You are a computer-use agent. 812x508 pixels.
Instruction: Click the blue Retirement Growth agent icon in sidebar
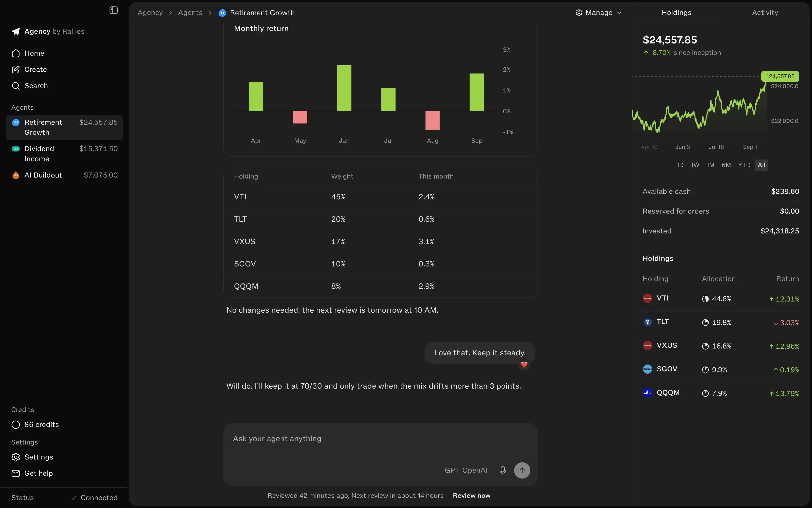(16, 122)
